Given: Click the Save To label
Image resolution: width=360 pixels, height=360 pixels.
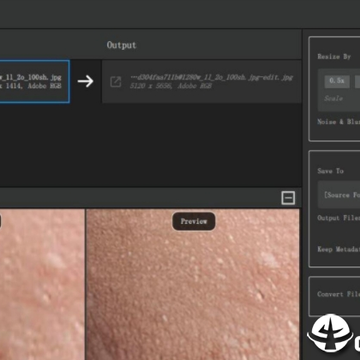Looking at the screenshot, I should (x=330, y=171).
